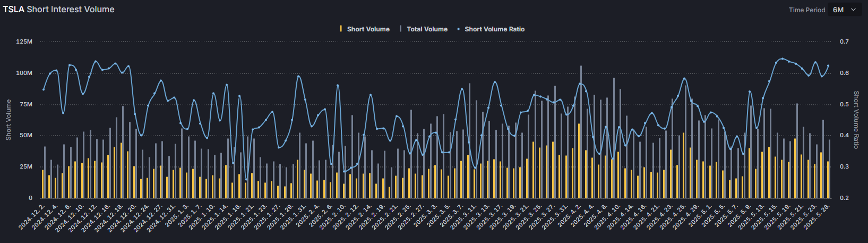Click the '2025. 5. 28.' date label

[x=817, y=216]
